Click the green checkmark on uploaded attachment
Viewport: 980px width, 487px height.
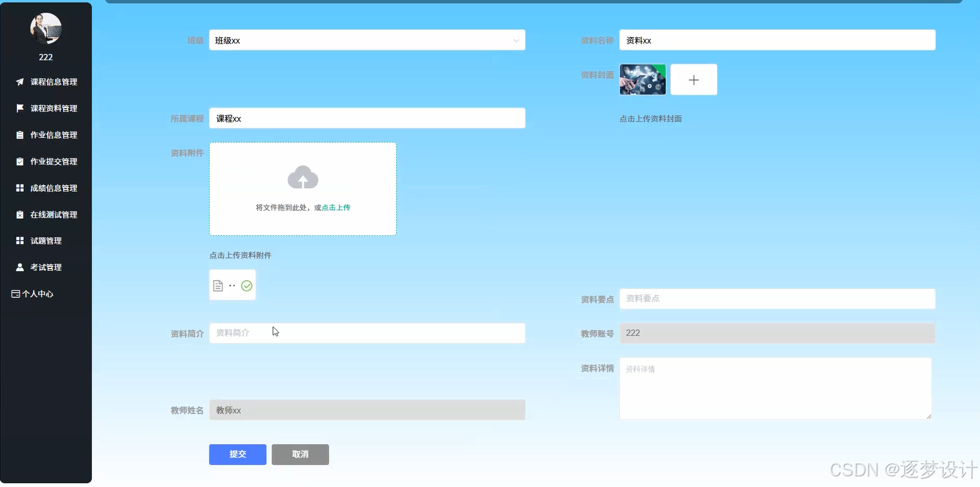(x=247, y=286)
